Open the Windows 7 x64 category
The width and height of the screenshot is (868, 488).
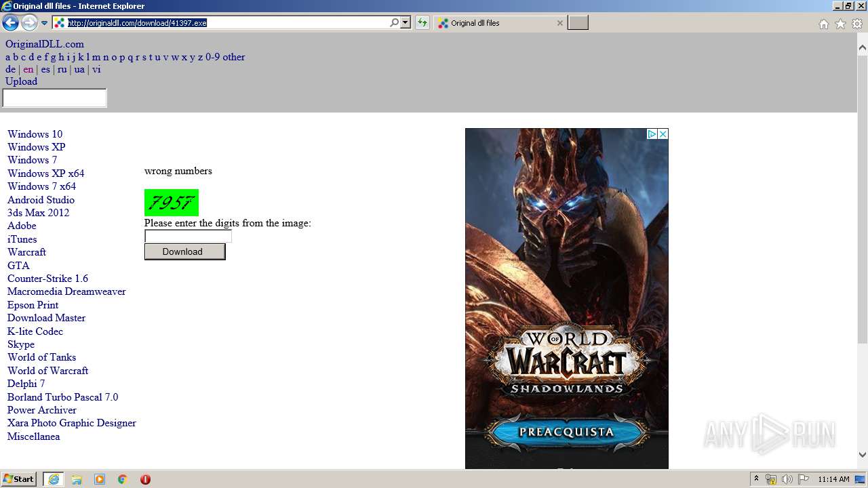(42, 186)
